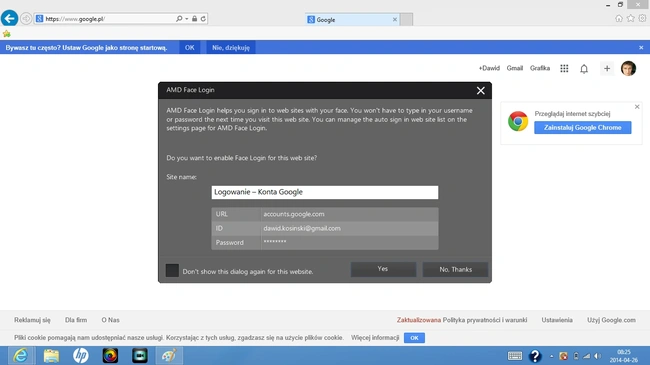Open the 'Dla firm' footer link

pos(76,320)
